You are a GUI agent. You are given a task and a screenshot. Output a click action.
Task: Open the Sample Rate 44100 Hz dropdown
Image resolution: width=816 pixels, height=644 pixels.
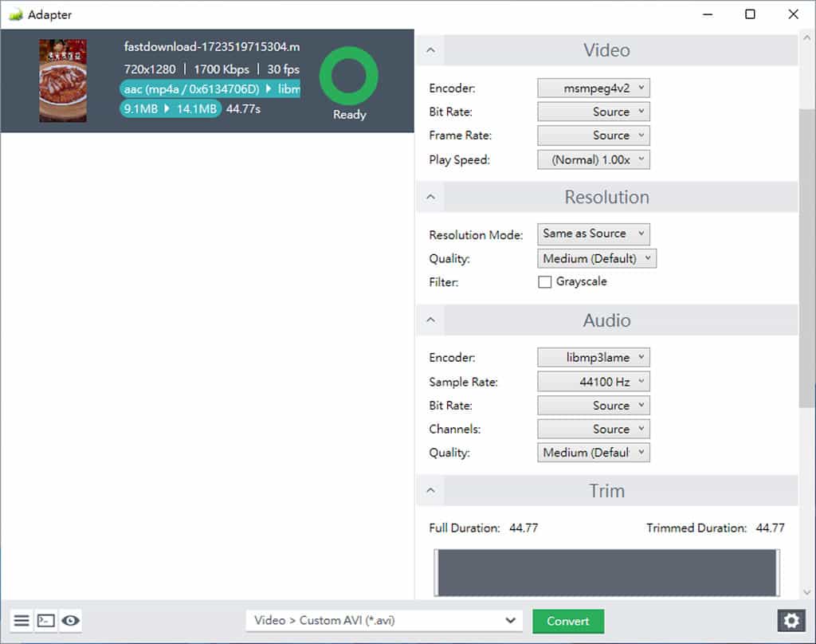click(x=593, y=382)
